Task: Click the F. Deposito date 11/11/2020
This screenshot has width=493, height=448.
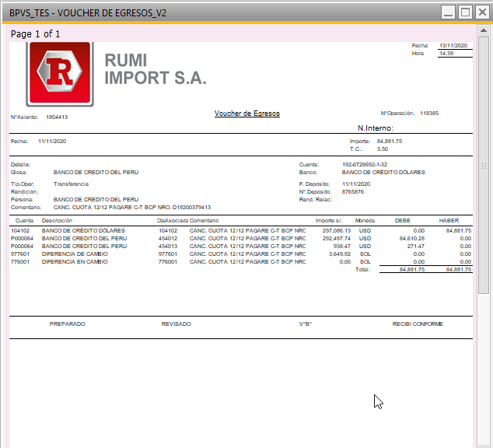Action: 356,184
